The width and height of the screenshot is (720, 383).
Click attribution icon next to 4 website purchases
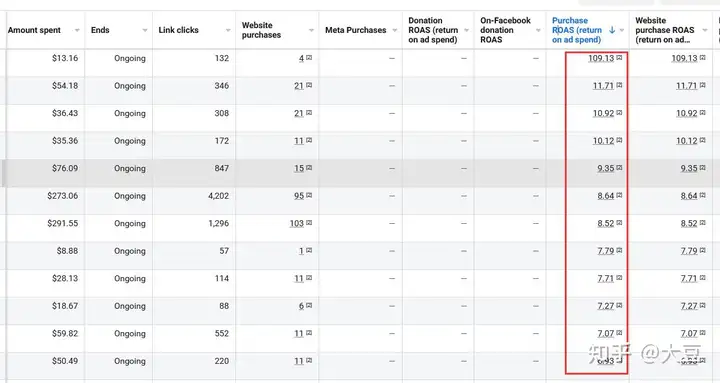tap(309, 58)
